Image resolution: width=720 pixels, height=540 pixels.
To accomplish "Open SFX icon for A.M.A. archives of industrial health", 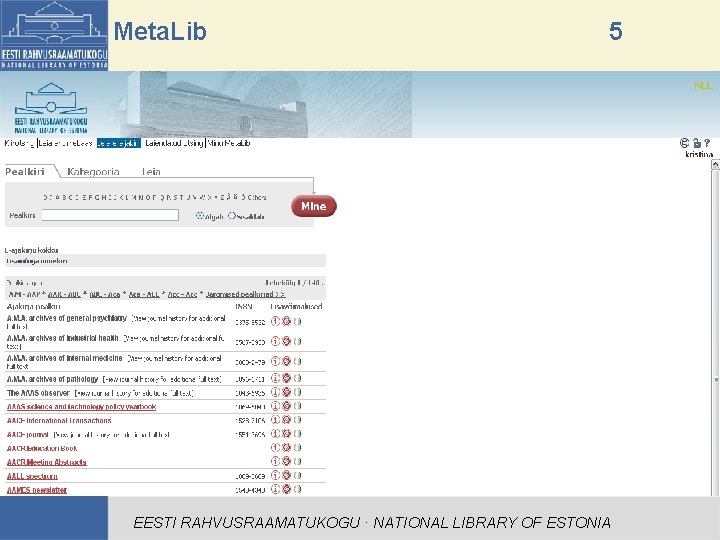I will tap(286, 341).
